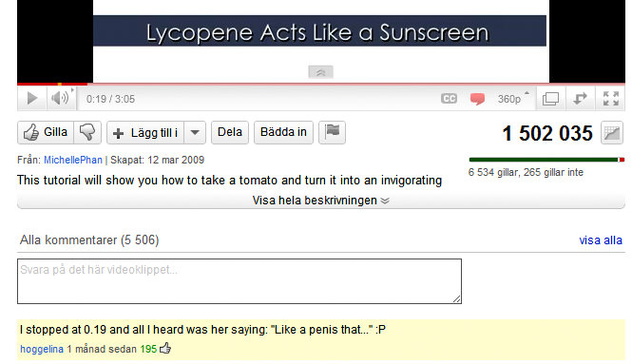The height and width of the screenshot is (364, 632).
Task: Open the Lägg till i dropdown arrow
Action: point(195,133)
